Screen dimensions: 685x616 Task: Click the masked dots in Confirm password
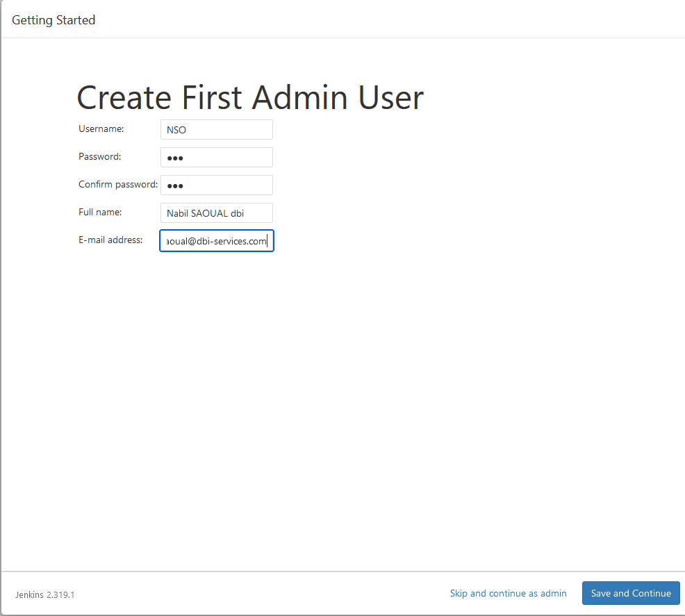[175, 186]
